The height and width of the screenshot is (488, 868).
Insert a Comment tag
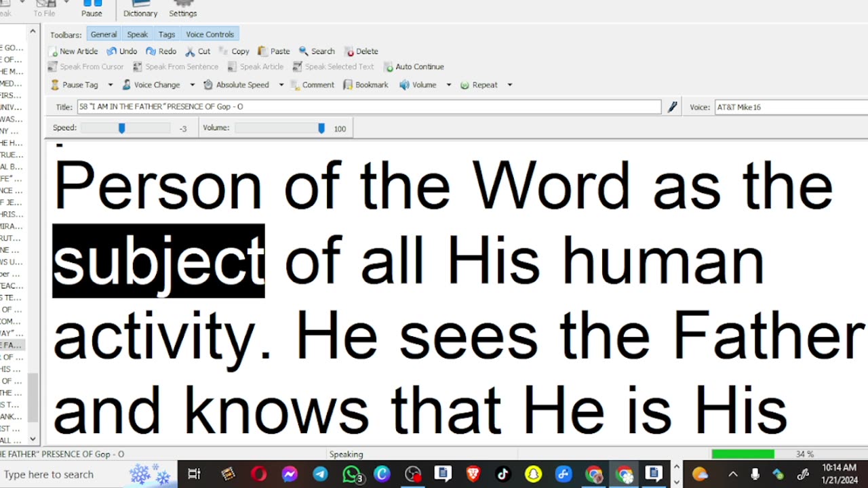tap(313, 85)
